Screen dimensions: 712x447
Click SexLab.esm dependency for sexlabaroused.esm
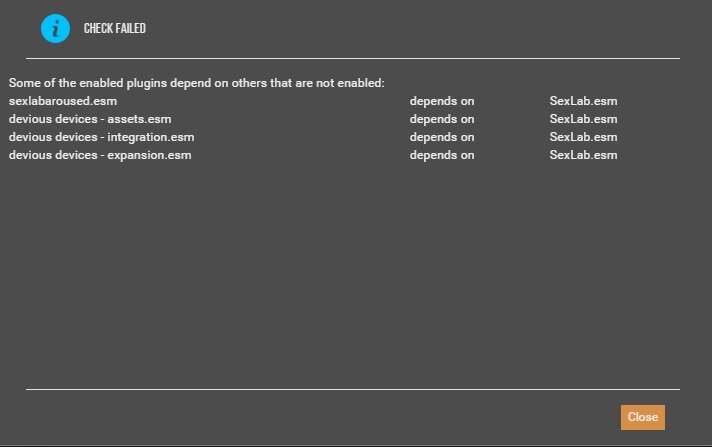pyautogui.click(x=583, y=101)
